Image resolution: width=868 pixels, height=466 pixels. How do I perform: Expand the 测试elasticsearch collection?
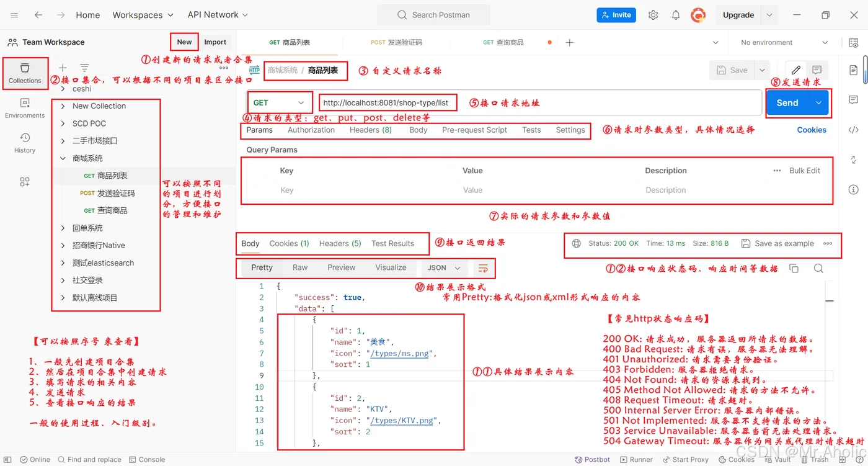(63, 262)
